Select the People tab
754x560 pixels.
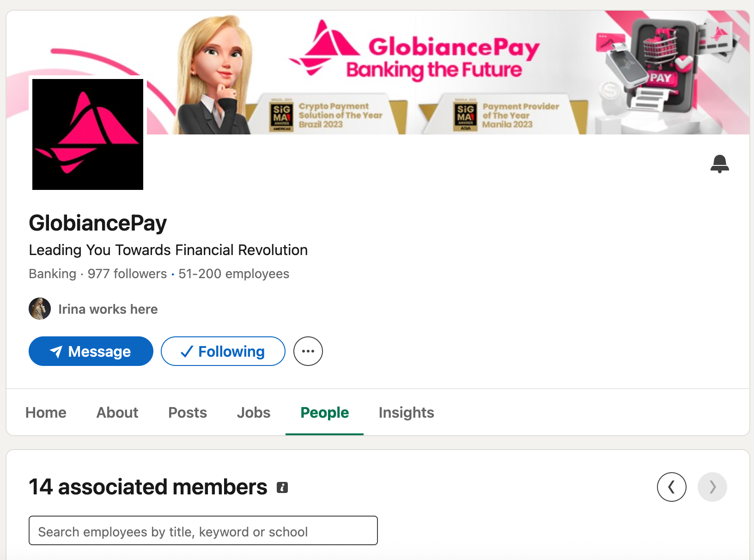click(x=324, y=413)
